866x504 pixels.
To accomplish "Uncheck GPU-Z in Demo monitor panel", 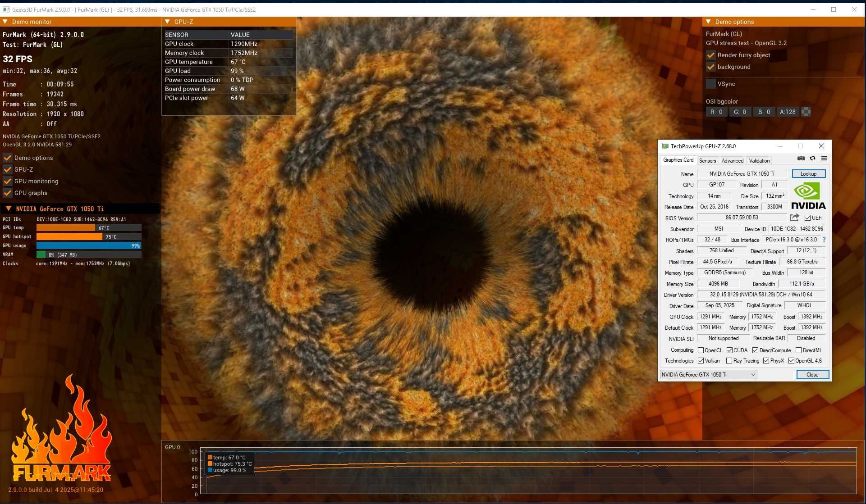I will pyautogui.click(x=8, y=169).
